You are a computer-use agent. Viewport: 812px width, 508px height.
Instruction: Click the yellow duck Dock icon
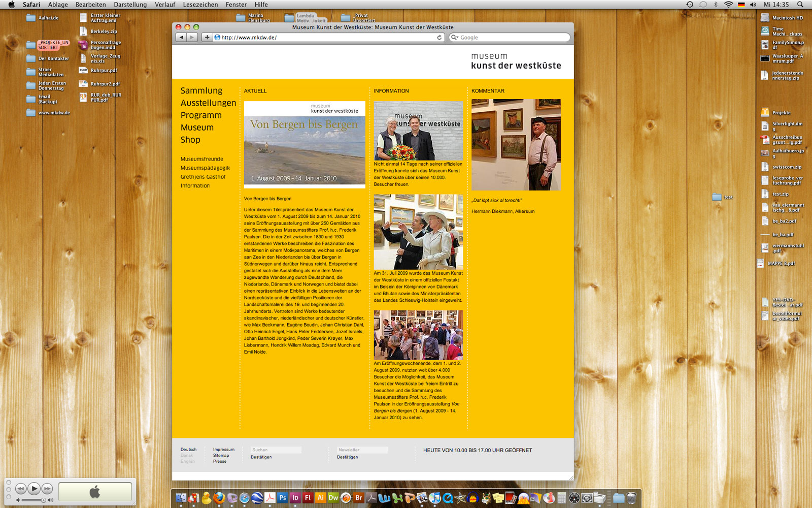(x=207, y=498)
